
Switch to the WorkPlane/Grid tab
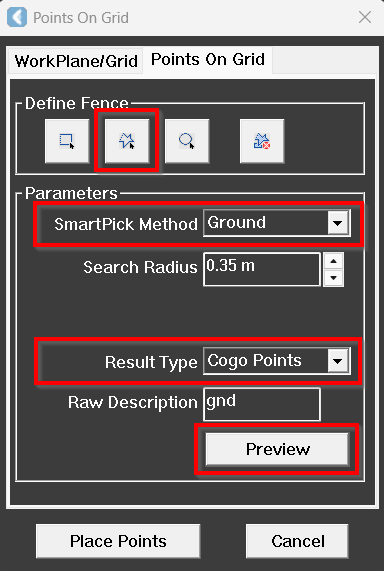pos(76,61)
